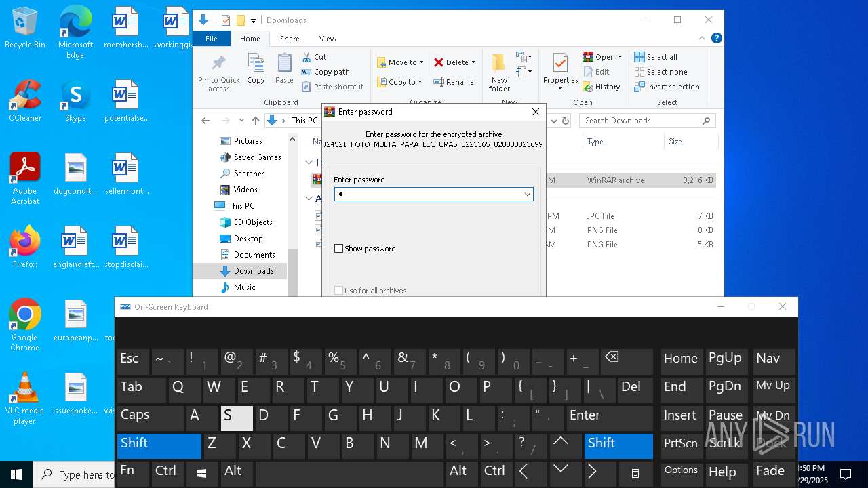Open the File menu tab
Viewport: 868px width, 488px height.
click(x=212, y=39)
